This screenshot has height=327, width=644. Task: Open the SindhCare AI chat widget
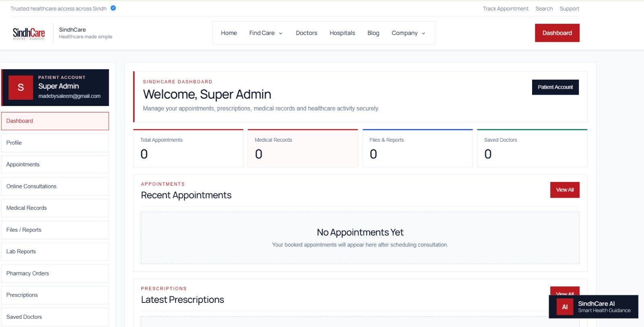(594, 307)
